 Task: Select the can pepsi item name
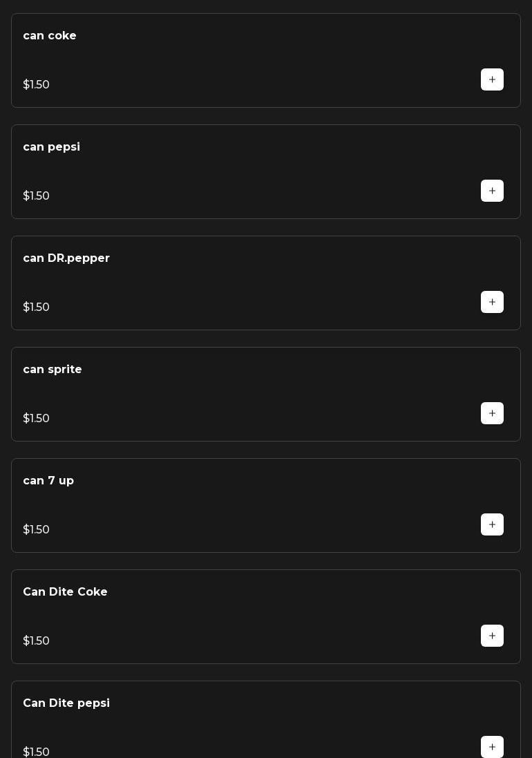click(x=51, y=147)
